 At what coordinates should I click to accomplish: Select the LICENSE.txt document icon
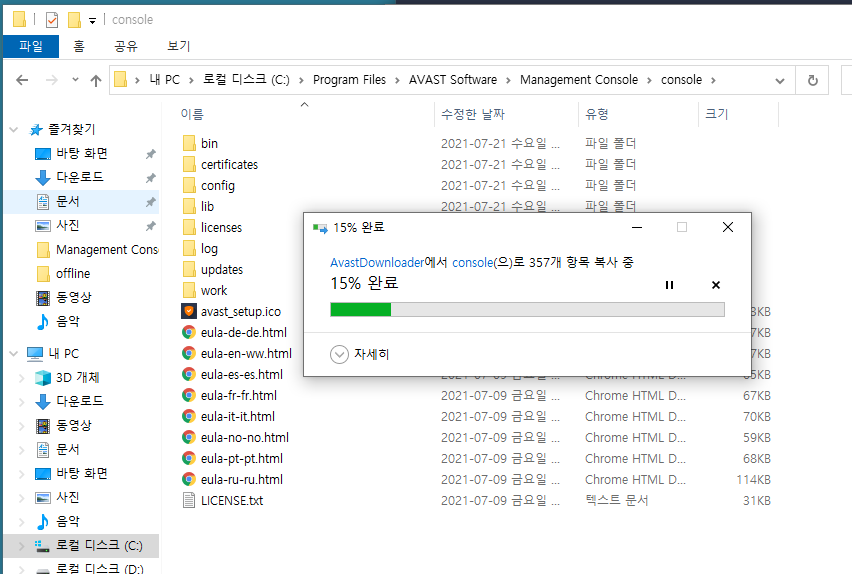189,501
